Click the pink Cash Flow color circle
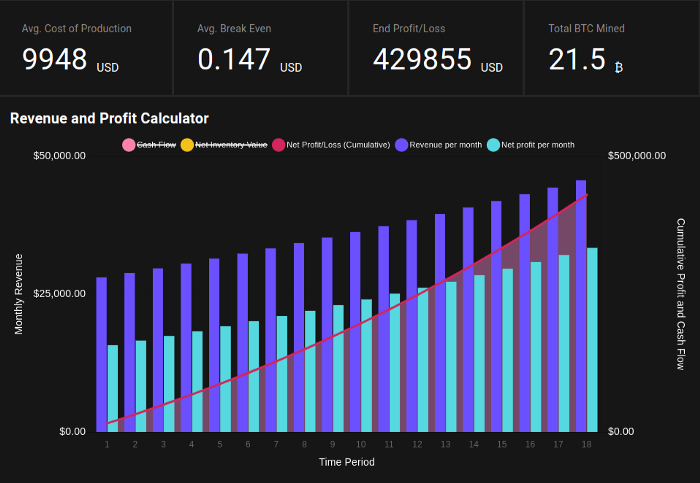 click(129, 145)
